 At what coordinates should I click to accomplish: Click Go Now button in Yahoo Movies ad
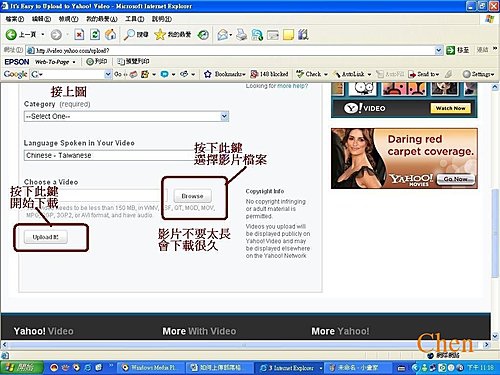[455, 179]
